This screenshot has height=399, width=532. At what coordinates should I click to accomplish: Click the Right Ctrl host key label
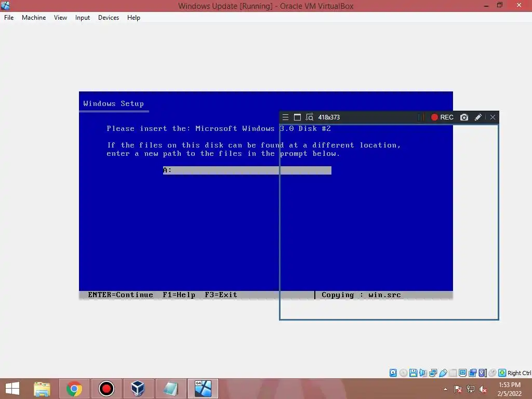519,373
